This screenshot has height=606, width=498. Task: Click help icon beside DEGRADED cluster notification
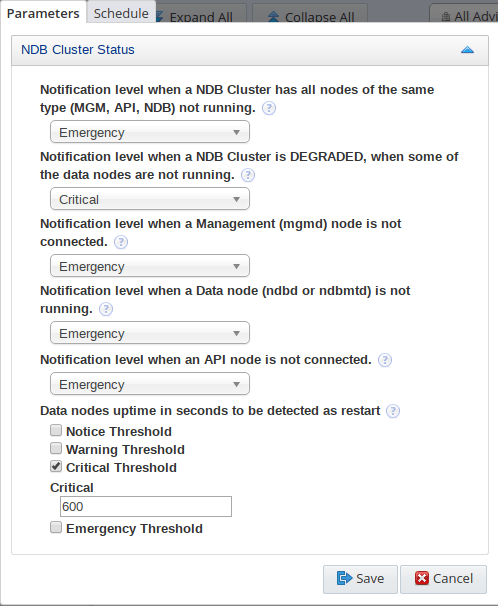(x=248, y=175)
